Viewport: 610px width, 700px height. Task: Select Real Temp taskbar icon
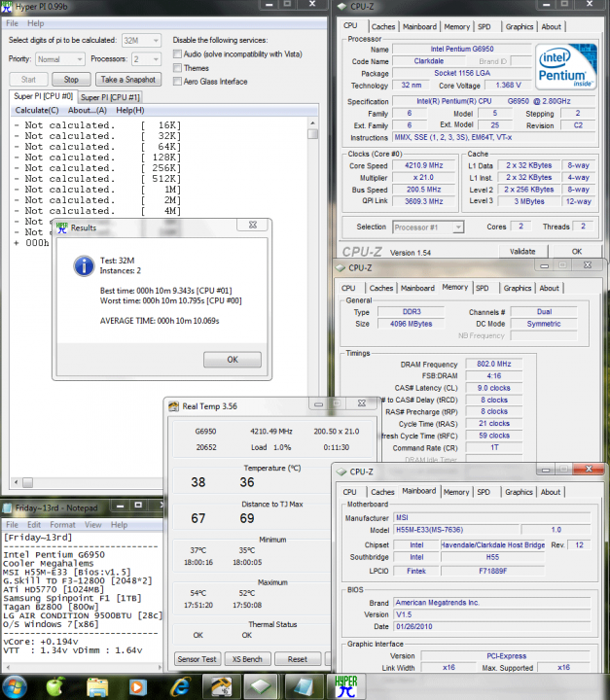[x=221, y=686]
